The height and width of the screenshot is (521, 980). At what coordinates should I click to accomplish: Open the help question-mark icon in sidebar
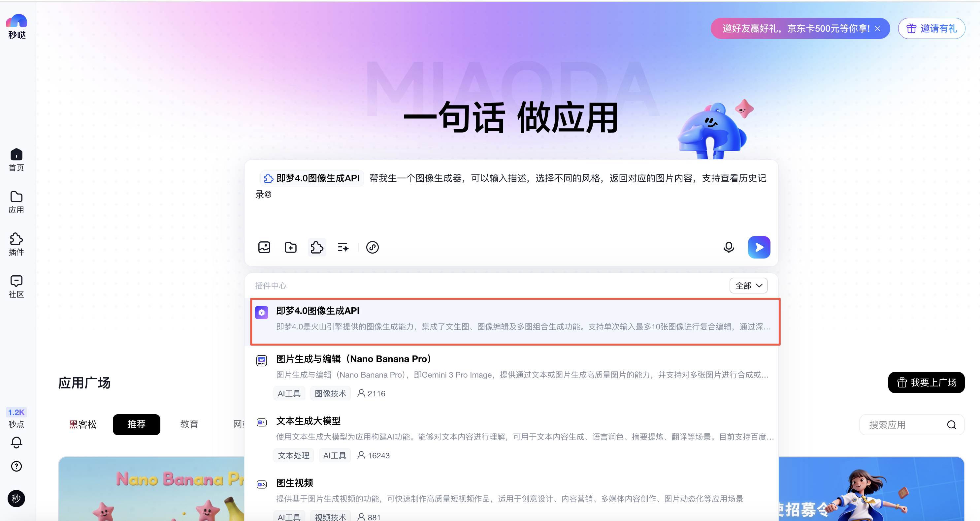[x=16, y=466]
